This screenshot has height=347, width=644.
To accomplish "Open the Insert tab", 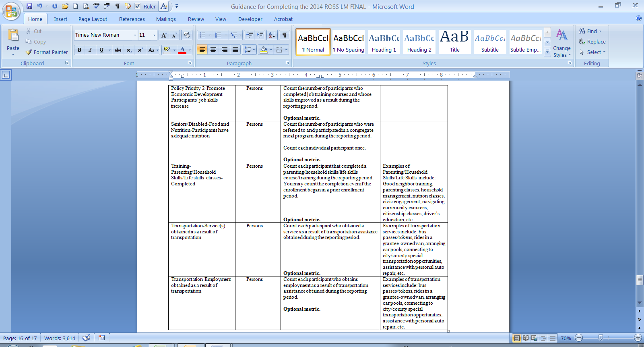I will coord(61,19).
